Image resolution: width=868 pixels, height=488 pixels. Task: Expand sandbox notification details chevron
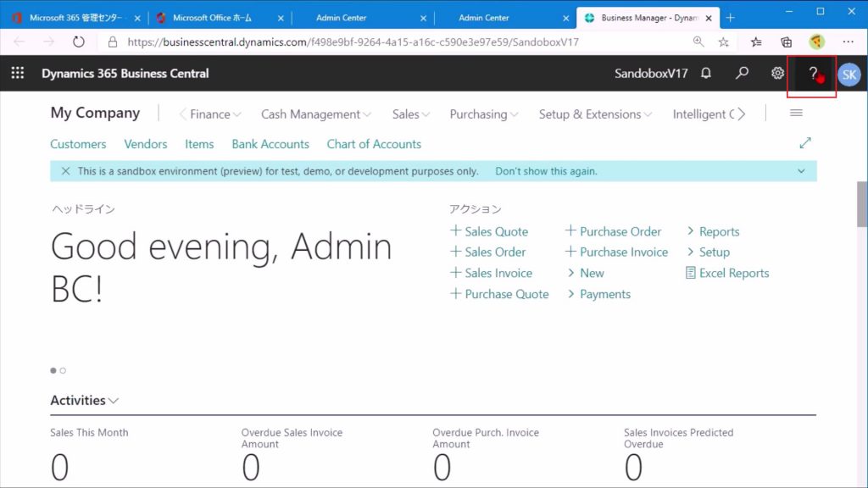pos(801,171)
